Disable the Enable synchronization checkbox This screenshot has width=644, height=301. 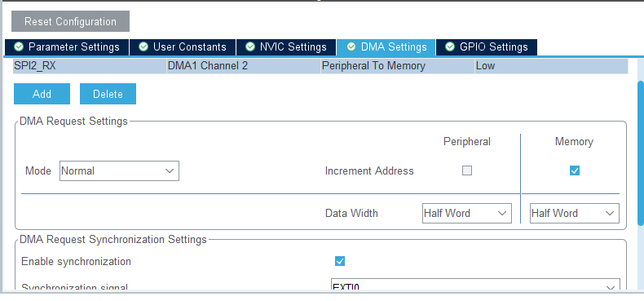tap(340, 261)
